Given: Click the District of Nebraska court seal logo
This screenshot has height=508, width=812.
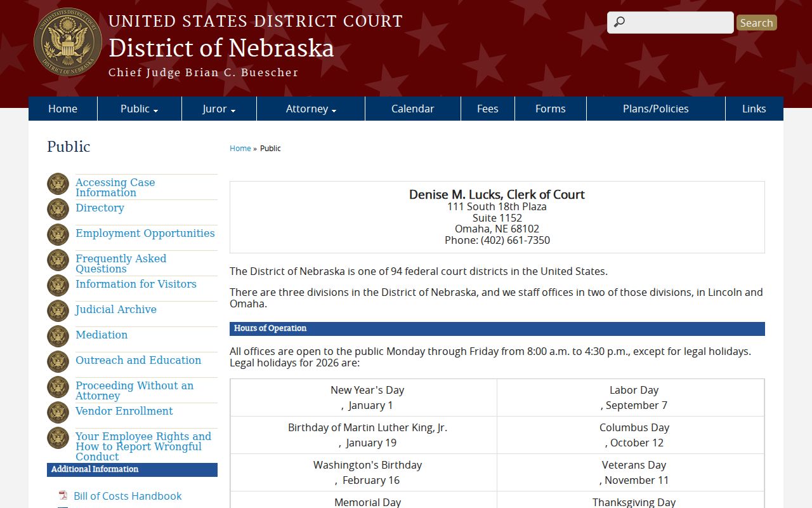Looking at the screenshot, I should pyautogui.click(x=67, y=43).
